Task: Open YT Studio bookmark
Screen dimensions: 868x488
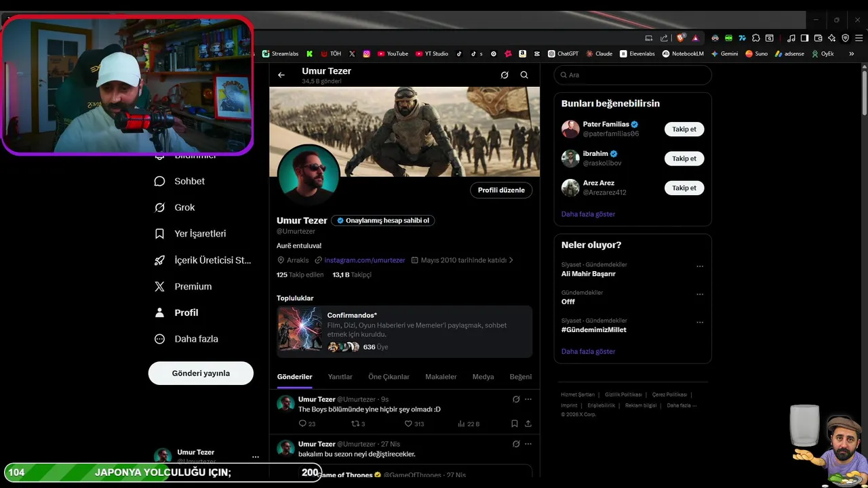Action: 432,54
